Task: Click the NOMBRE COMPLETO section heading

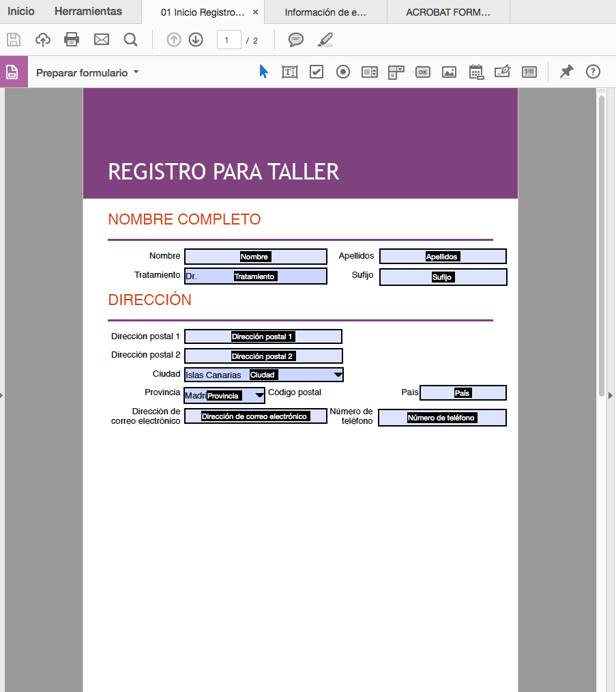Action: (x=184, y=219)
